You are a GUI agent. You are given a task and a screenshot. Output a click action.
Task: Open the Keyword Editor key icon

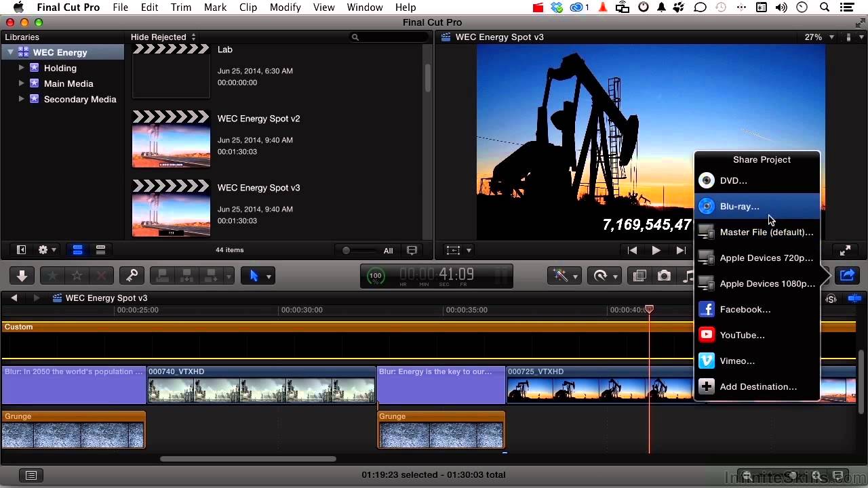132,276
